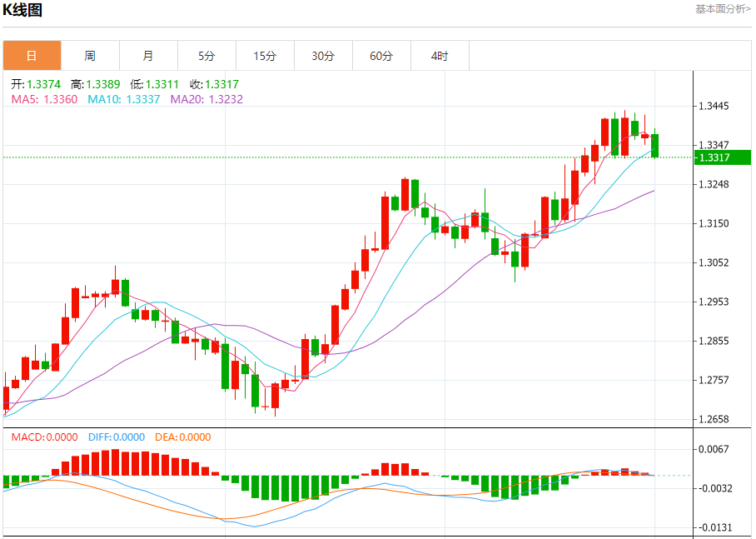756x539 pixels.
Task: Click the 1.2855 price axis label
Action: [x=714, y=341]
